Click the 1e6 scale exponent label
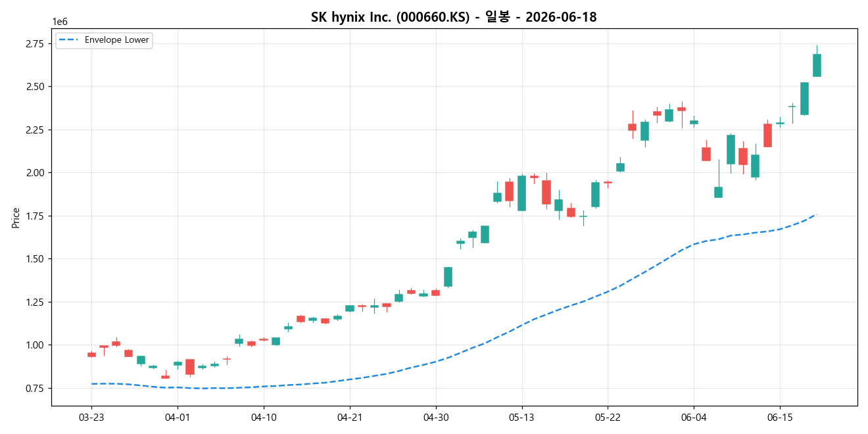Image resolution: width=868 pixels, height=434 pixels. [60, 22]
